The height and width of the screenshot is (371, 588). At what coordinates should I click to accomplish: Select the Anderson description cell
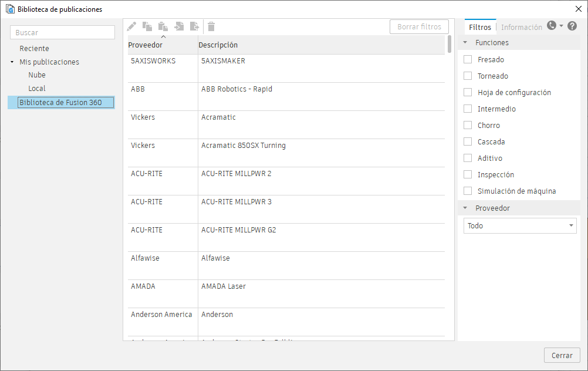[322, 322]
